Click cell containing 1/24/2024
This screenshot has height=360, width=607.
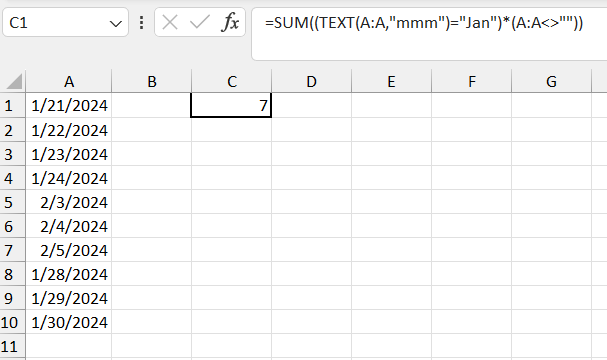tap(69, 178)
